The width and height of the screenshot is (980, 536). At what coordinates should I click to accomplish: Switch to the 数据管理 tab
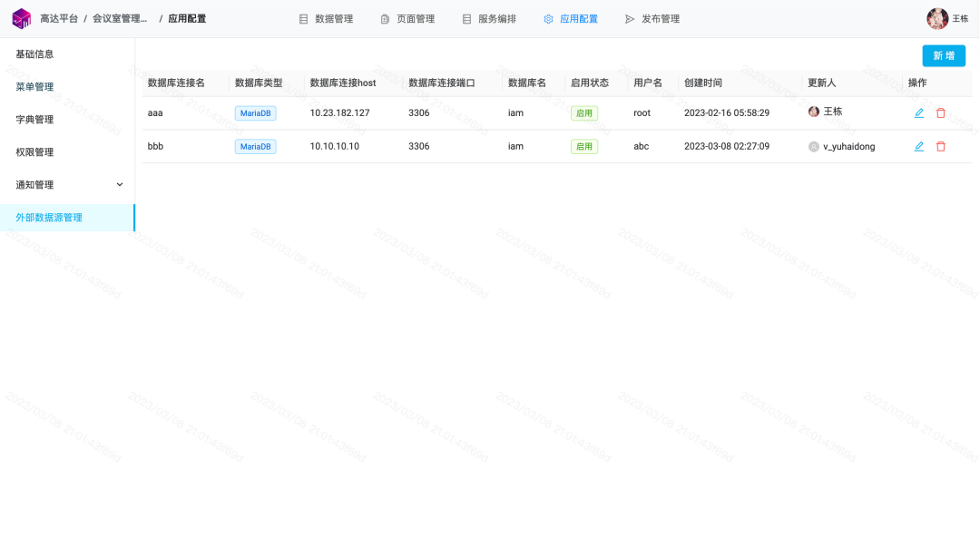coord(334,19)
